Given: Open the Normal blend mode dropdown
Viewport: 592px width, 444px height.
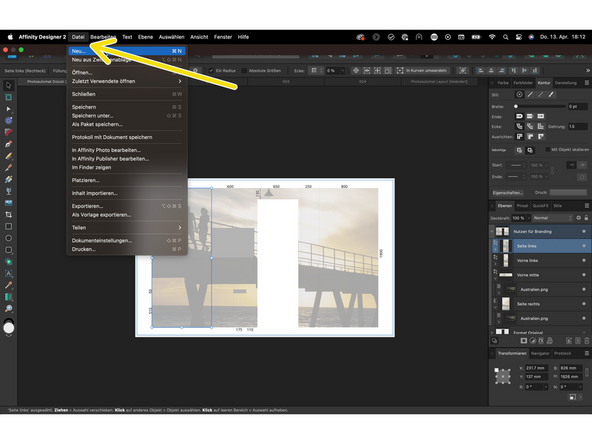Looking at the screenshot, I should (553, 218).
